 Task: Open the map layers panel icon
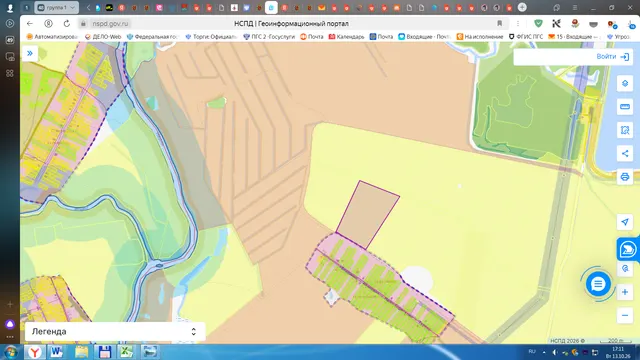pyautogui.click(x=624, y=84)
